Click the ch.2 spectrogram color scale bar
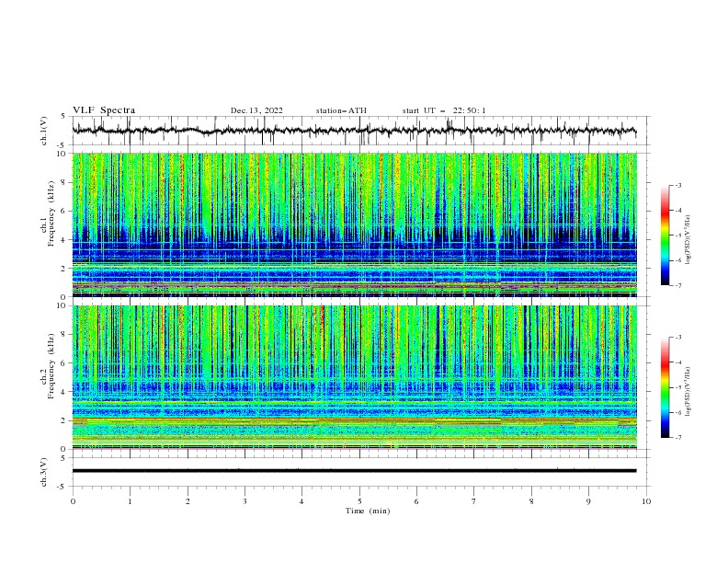The width and height of the screenshot is (728, 563). coord(665,387)
